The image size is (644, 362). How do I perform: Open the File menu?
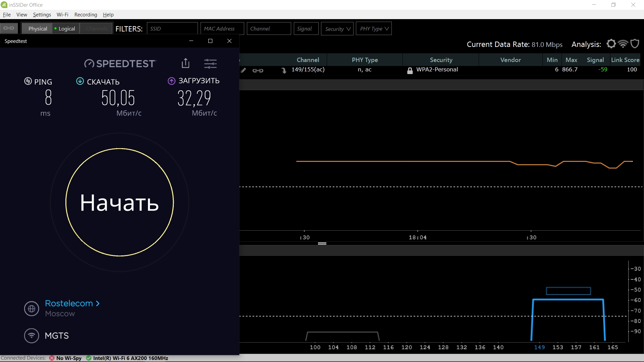(7, 14)
